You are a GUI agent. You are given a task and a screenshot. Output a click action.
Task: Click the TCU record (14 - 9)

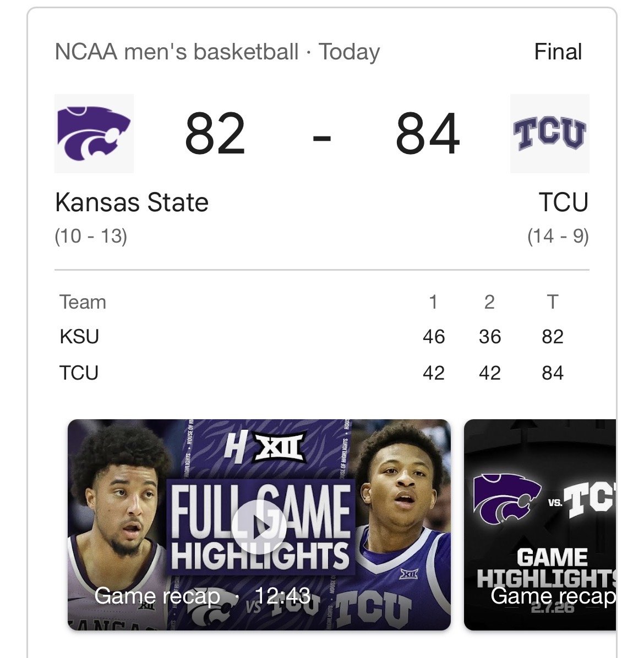tap(558, 237)
